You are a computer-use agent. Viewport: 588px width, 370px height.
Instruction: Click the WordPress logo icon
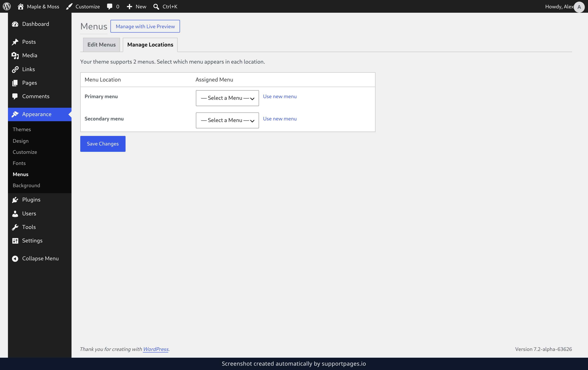[7, 6]
